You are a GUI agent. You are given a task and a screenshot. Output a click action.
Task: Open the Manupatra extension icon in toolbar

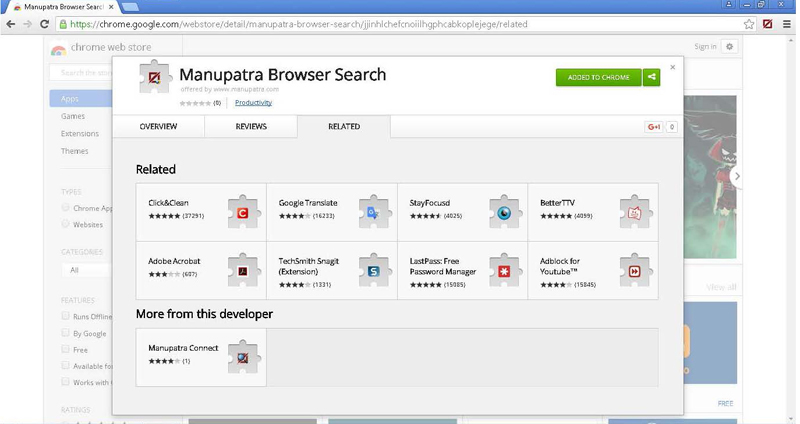click(x=767, y=24)
